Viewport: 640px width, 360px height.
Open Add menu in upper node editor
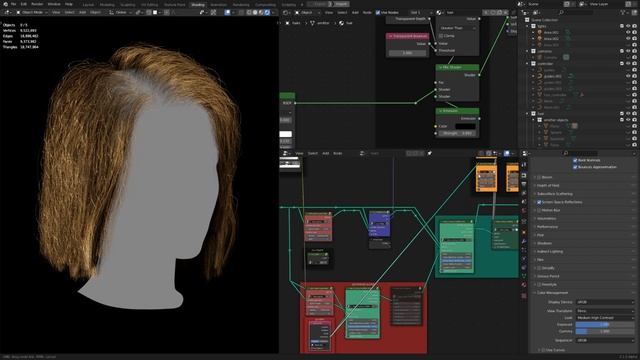point(355,13)
